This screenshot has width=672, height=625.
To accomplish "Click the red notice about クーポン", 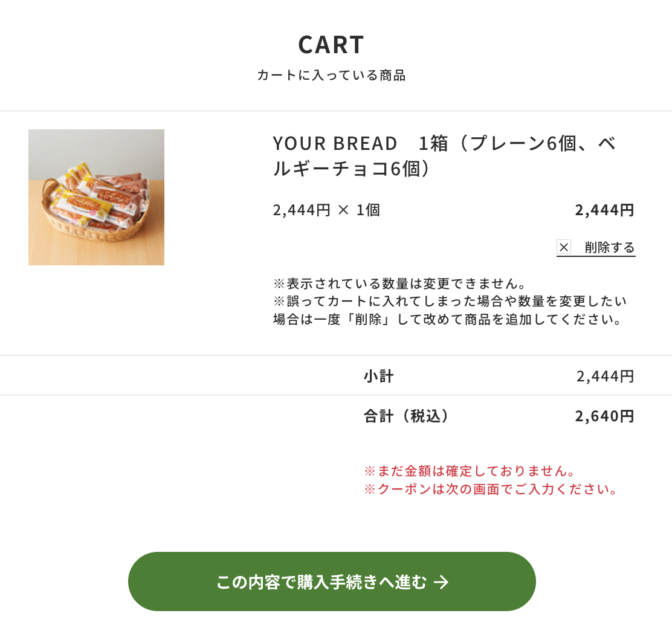I will coord(492,489).
